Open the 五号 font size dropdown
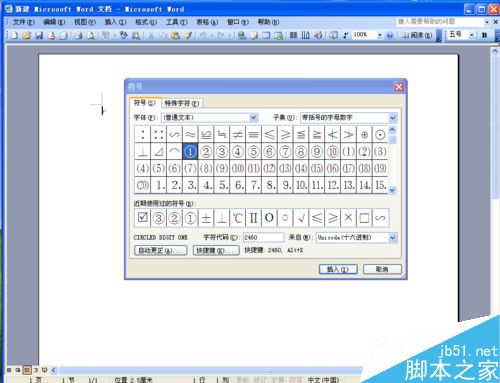This screenshot has width=500, height=383. tap(472, 35)
